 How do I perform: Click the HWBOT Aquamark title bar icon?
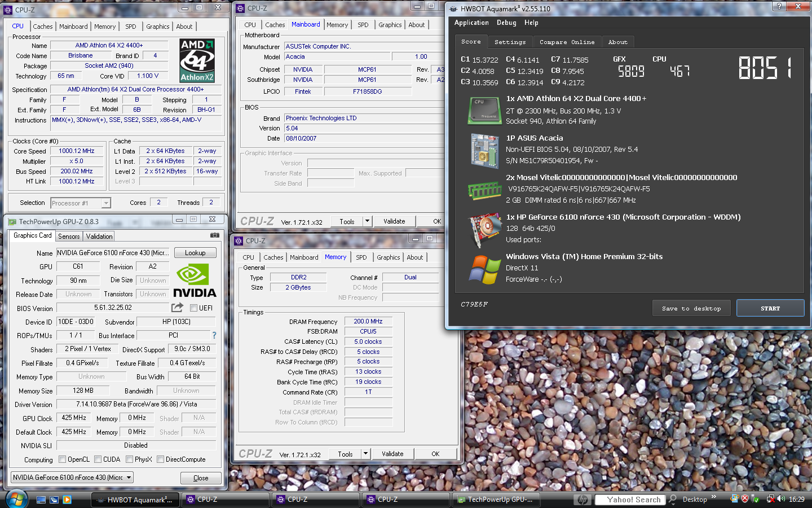click(x=453, y=8)
